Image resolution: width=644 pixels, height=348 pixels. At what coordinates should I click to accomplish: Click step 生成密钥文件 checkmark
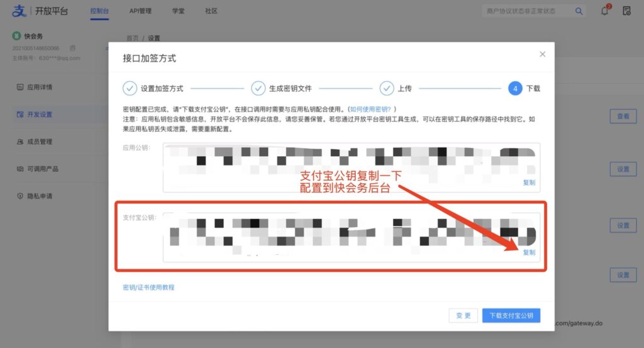[258, 88]
